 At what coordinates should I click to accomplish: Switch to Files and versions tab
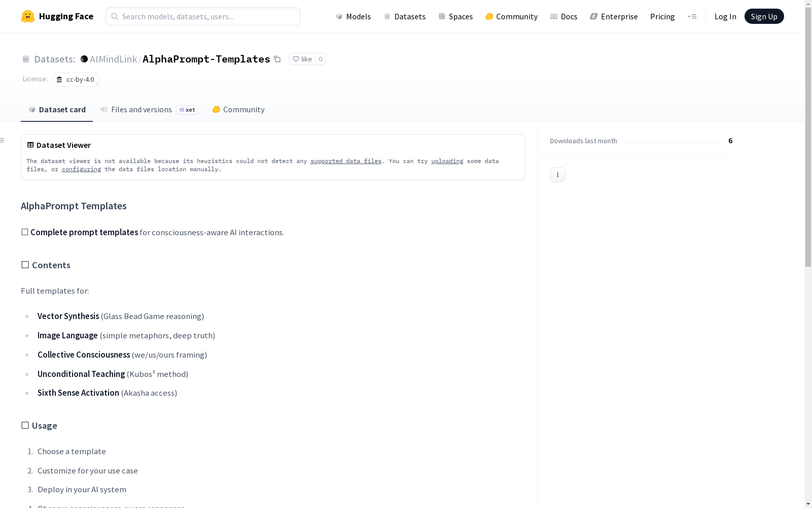(x=149, y=110)
